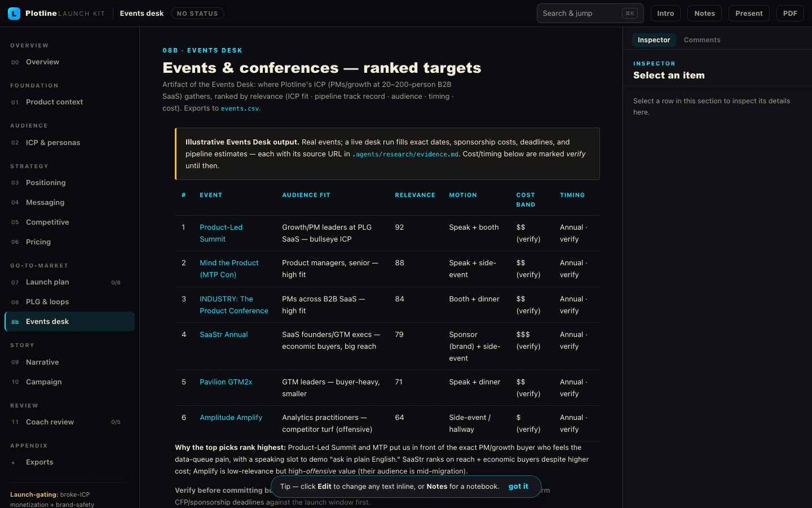Open the events.csv link
This screenshot has height=508, width=812.
coord(240,108)
